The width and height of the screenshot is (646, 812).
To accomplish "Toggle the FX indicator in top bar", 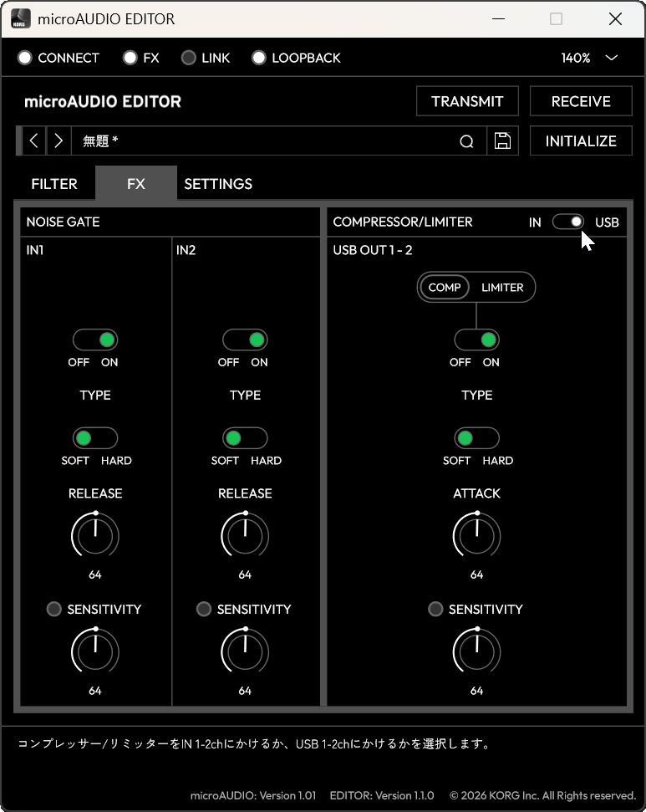I will 130,58.
